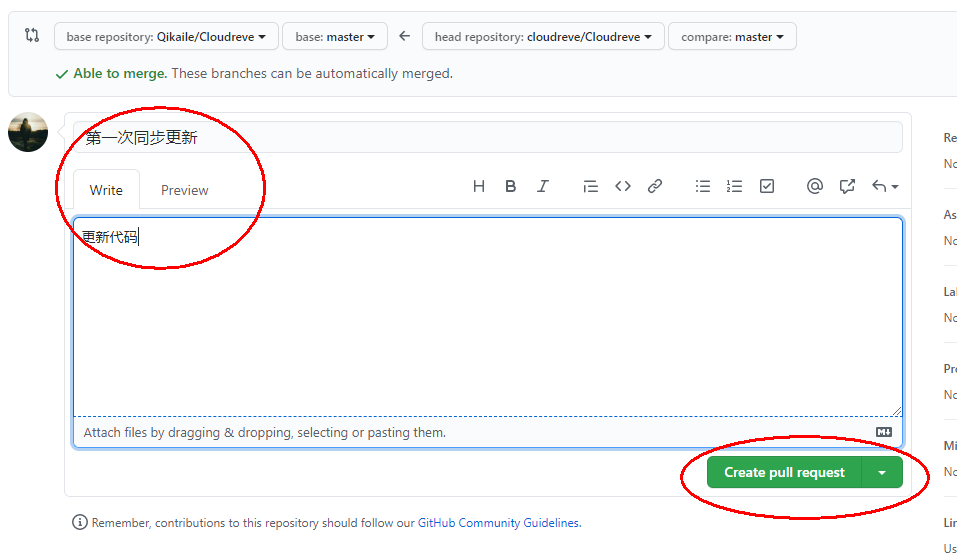The image size is (957, 556).
Task: Switch to the Preview tab
Action: tap(185, 190)
